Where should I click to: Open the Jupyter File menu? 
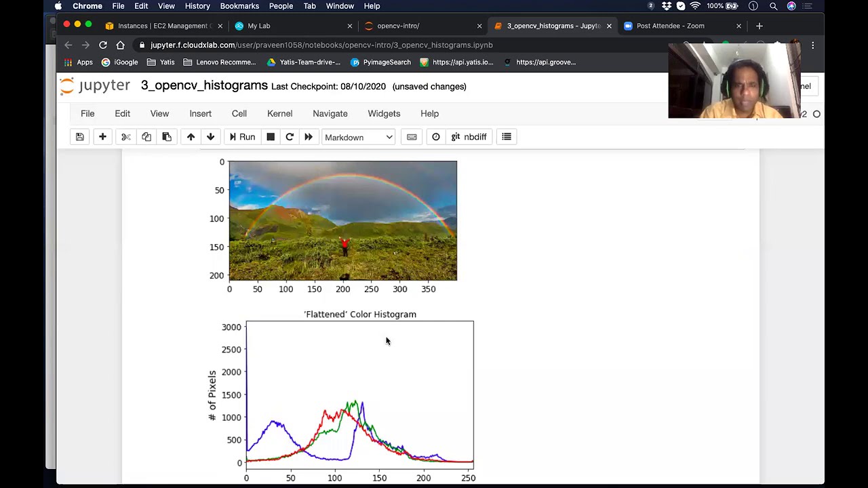(87, 114)
